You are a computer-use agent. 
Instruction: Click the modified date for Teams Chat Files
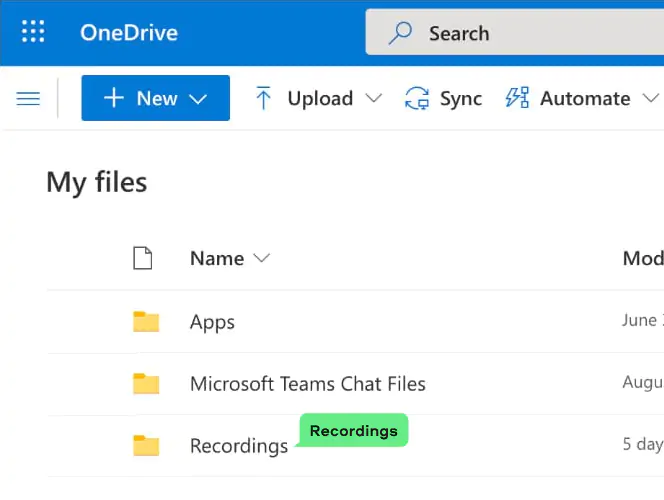[642, 382]
